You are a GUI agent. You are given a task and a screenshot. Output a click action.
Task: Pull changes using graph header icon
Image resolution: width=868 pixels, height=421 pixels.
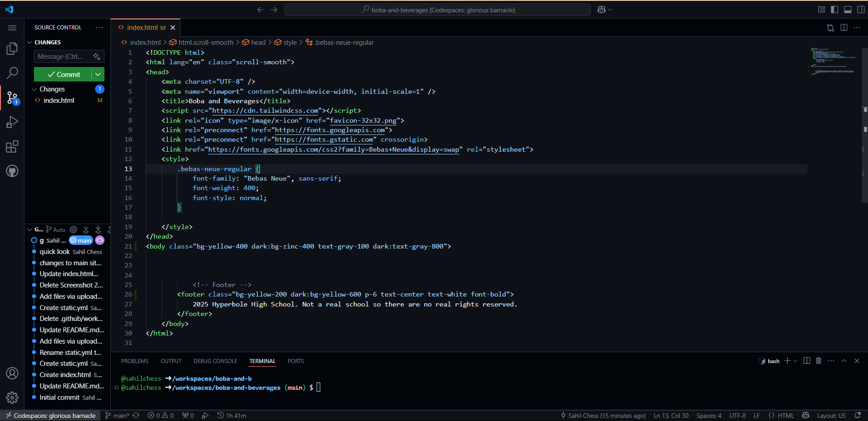(x=98, y=230)
